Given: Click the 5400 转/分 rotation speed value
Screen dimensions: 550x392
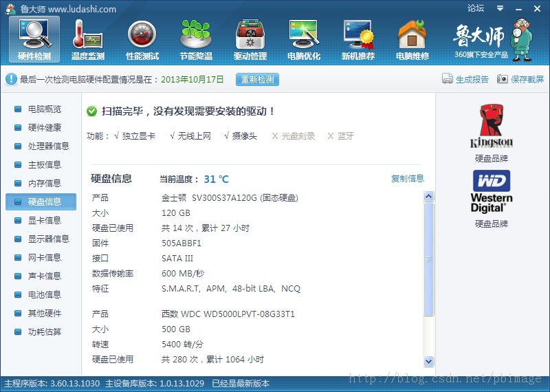Looking at the screenshot, I should pyautogui.click(x=182, y=345).
